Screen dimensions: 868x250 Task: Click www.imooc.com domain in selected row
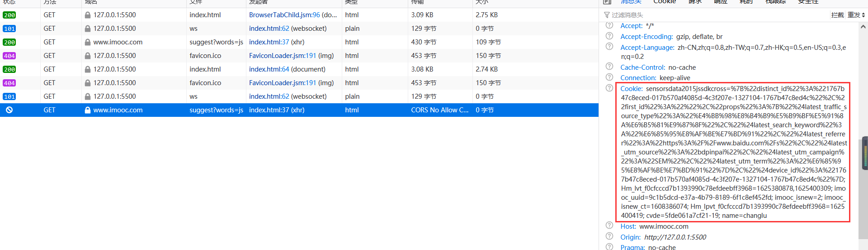(118, 110)
